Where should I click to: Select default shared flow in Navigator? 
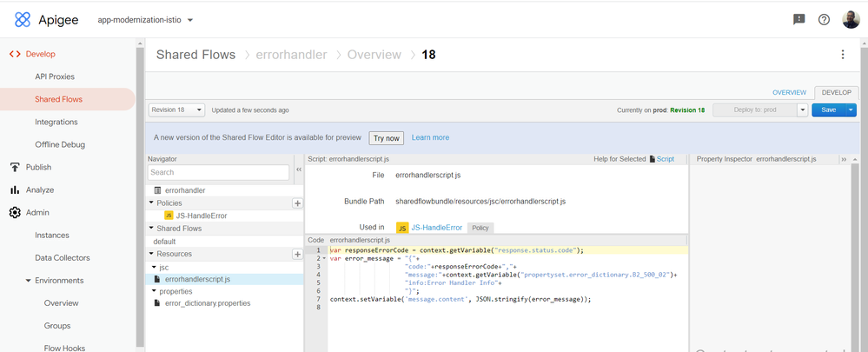pyautogui.click(x=164, y=242)
